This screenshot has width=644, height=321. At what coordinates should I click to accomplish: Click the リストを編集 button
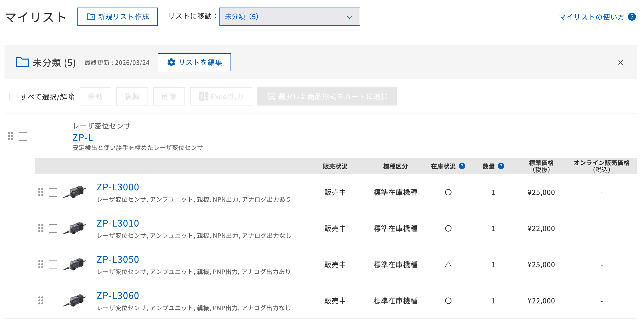tap(194, 62)
